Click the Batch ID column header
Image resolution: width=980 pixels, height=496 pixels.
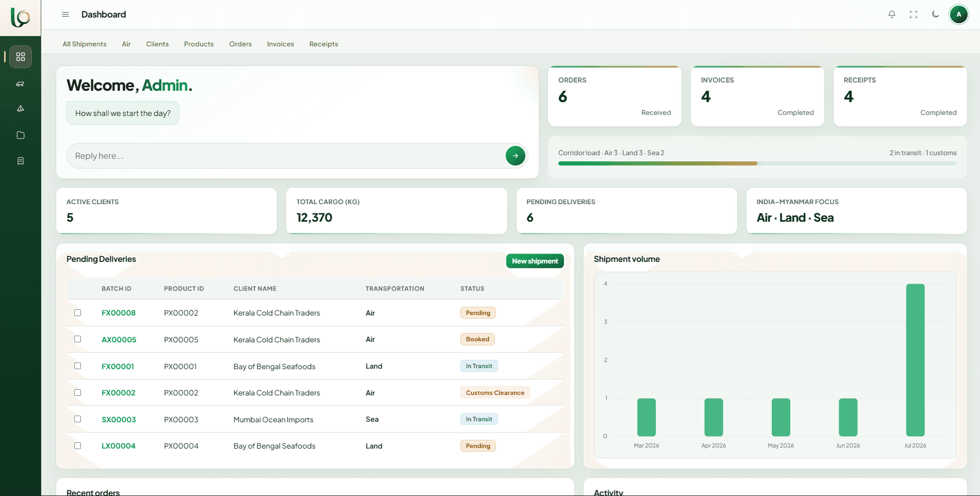tap(117, 289)
